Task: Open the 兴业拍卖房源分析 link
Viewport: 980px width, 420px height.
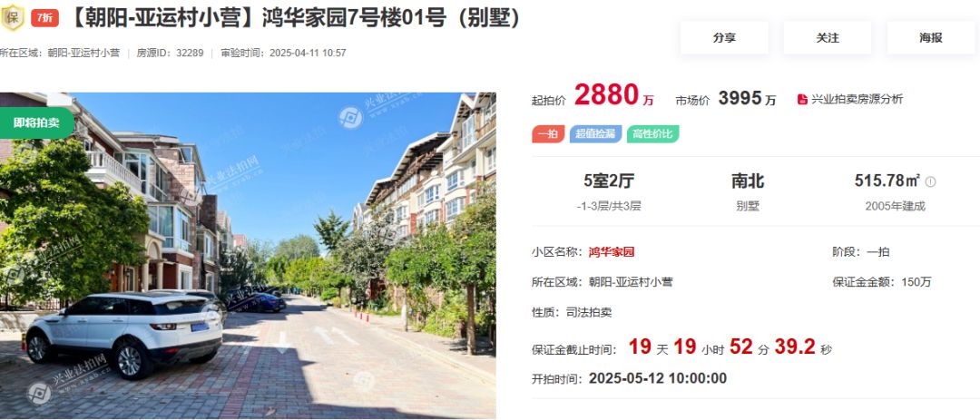Action: [x=857, y=100]
